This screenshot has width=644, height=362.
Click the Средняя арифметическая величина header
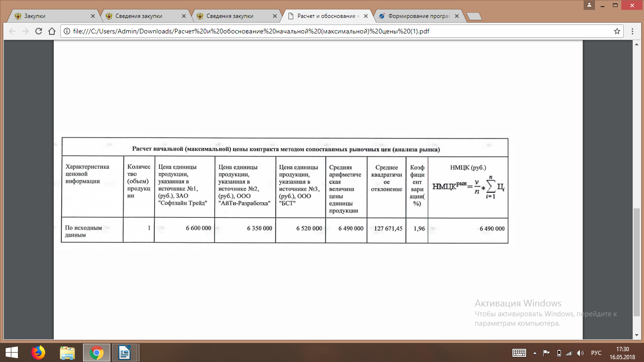click(x=346, y=187)
